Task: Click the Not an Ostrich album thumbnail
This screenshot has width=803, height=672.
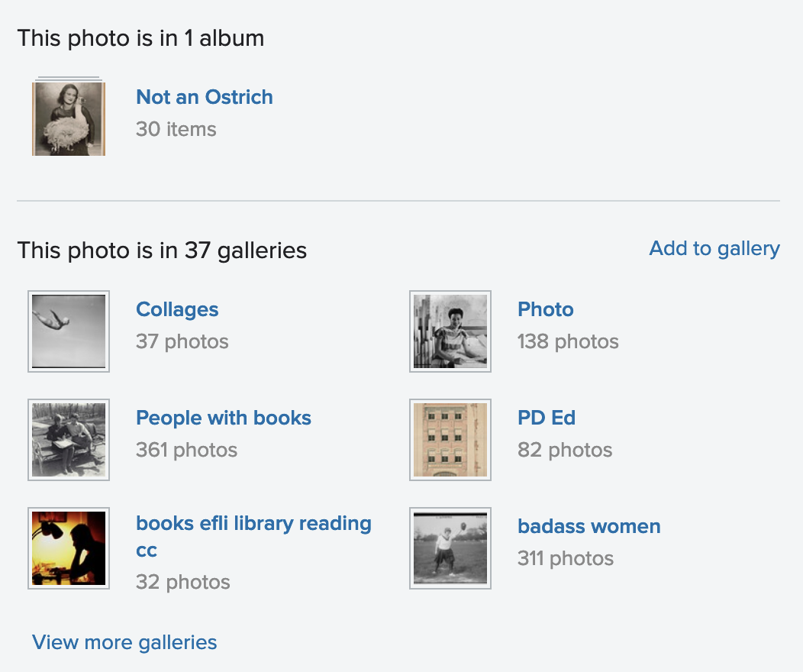Action: [68, 117]
